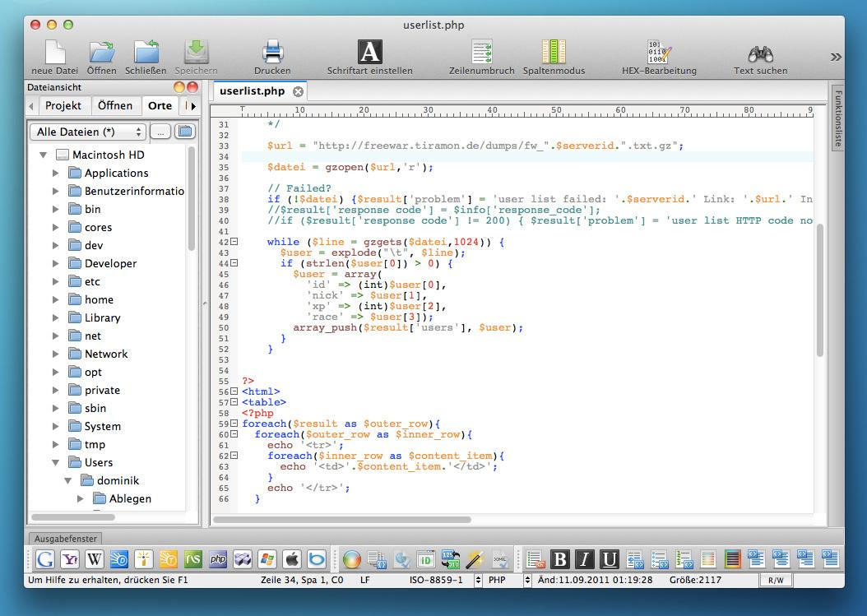Enable Spaltenmodus column mode
This screenshot has height=616, width=867.
coord(554,53)
